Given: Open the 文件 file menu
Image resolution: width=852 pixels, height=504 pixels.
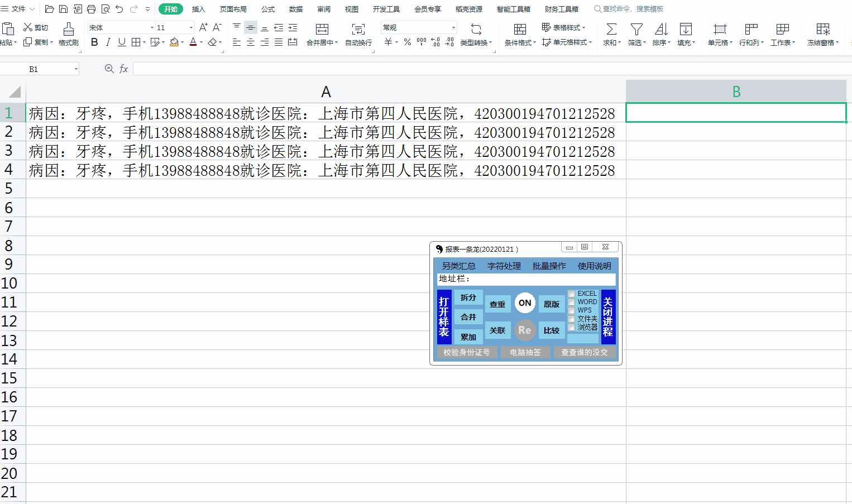Looking at the screenshot, I should (x=18, y=9).
